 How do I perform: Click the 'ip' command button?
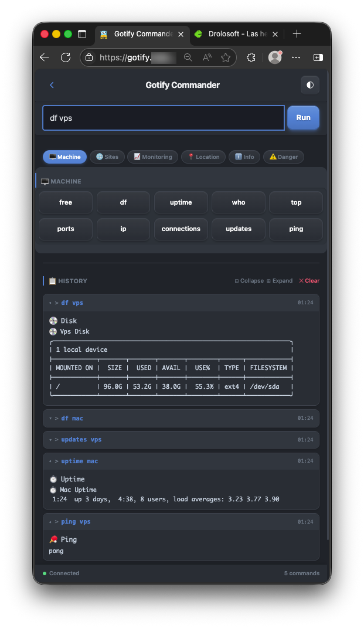pyautogui.click(x=123, y=229)
